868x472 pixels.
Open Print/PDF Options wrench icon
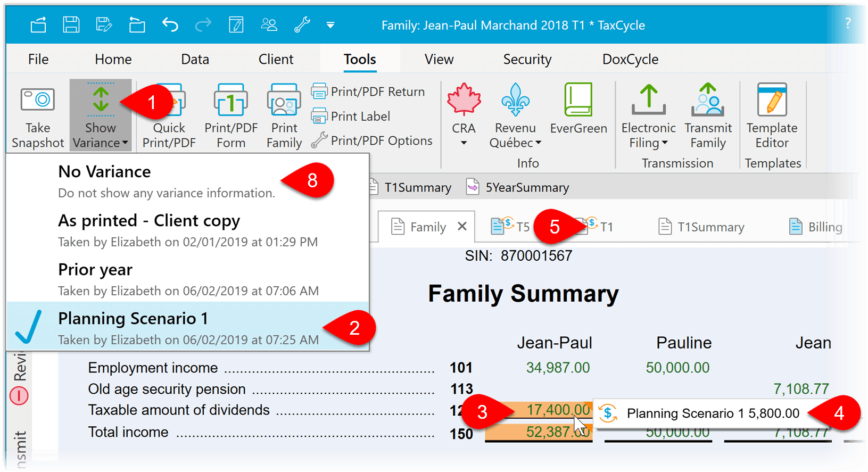click(319, 140)
